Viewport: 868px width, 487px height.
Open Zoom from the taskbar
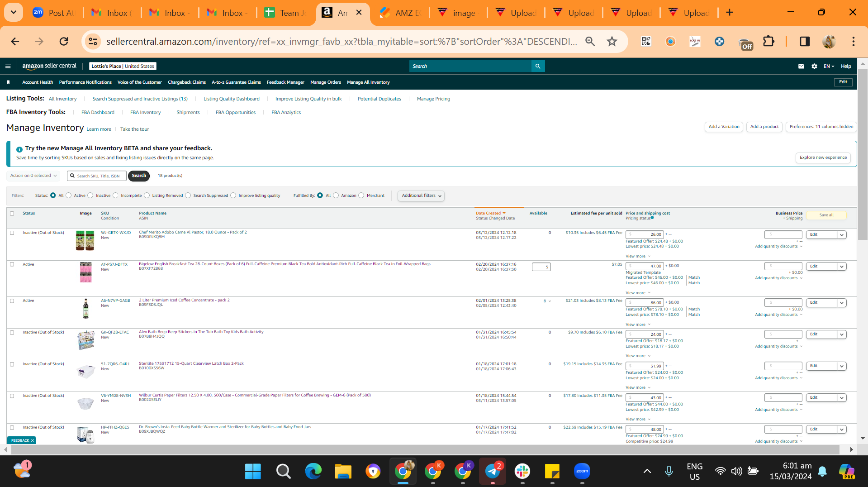tap(582, 471)
